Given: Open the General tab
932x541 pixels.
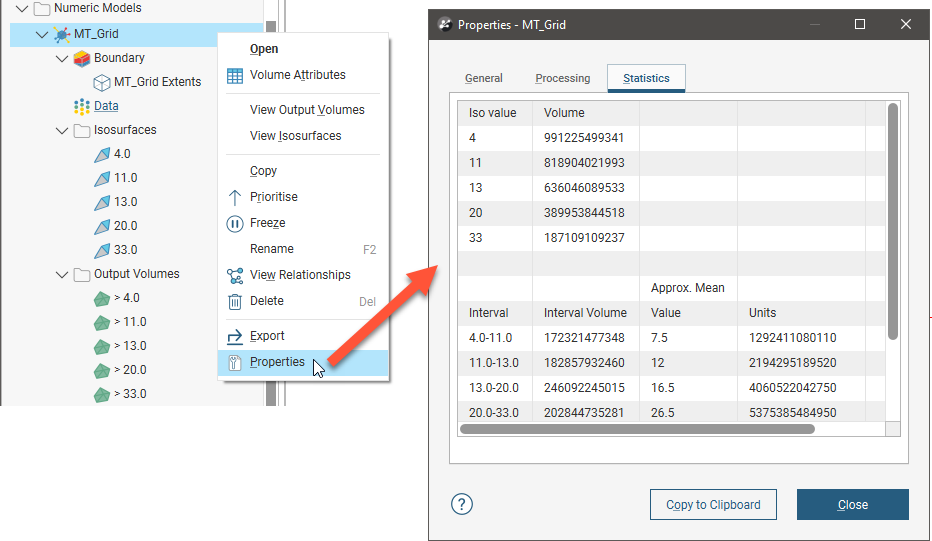Looking at the screenshot, I should click(484, 78).
